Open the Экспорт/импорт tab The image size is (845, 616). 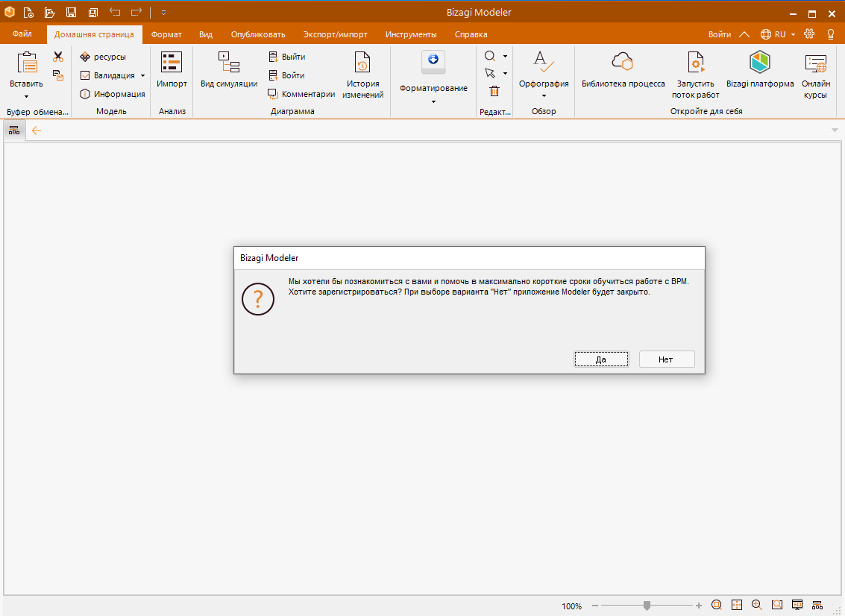click(335, 34)
